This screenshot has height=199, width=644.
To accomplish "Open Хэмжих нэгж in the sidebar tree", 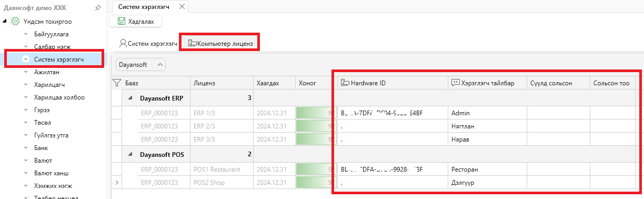I will 53,185.
